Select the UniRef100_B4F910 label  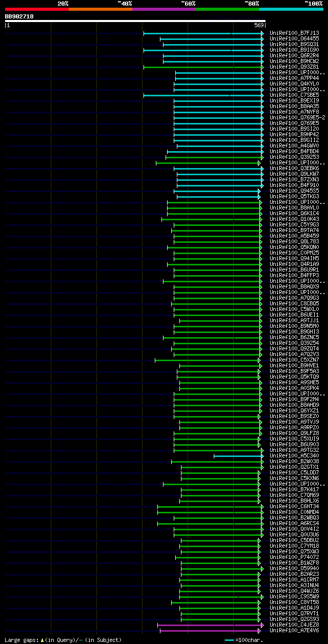pos(295,185)
